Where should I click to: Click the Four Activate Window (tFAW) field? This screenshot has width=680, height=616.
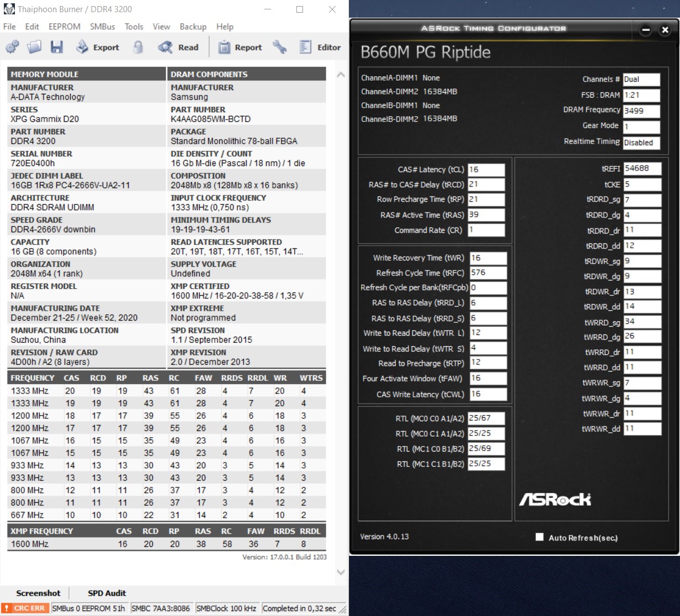point(488,379)
